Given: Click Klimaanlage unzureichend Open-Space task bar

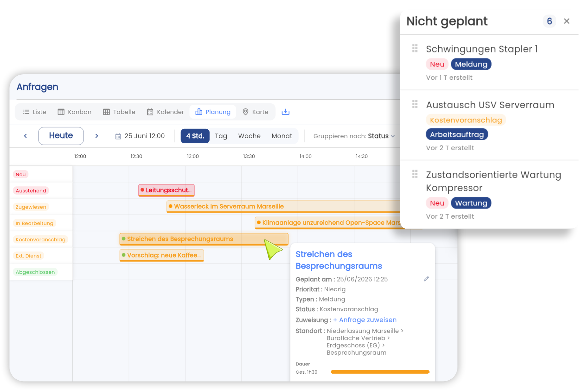Looking at the screenshot, I should tap(328, 223).
